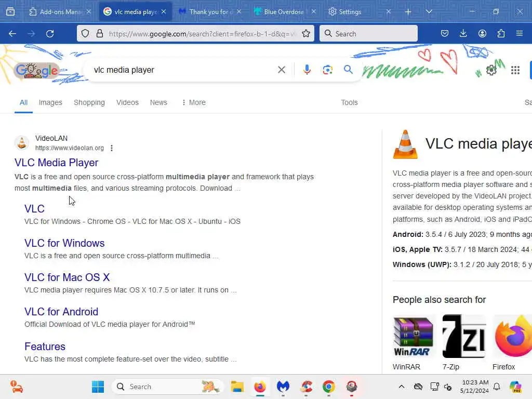Click the Windows taskbar Search box
532x399 pixels.
point(168,387)
